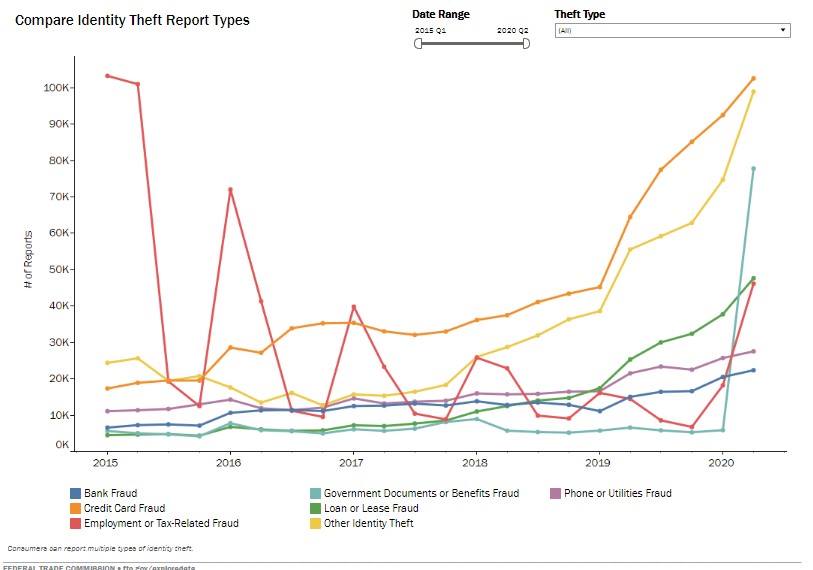Viewport: 813px width, 570px height.
Task: Click Employment Fraud's 2016 Q1 spike point
Action: click(x=230, y=189)
